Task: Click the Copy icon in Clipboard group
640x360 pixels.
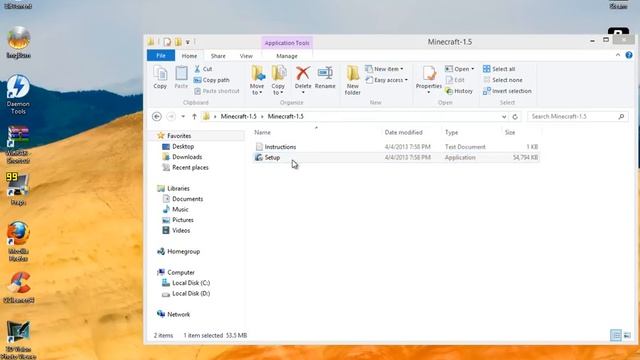Action: tap(160, 78)
